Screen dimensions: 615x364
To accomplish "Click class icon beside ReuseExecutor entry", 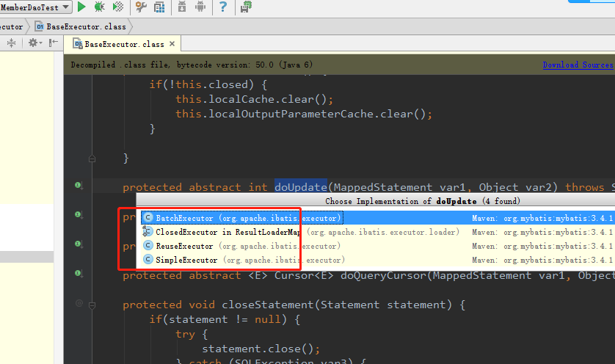I will point(148,246).
